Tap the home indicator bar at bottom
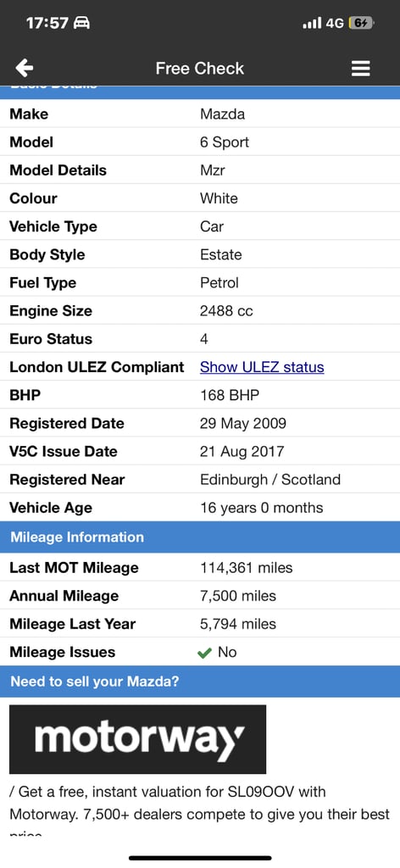The image size is (400, 868). coord(200,858)
